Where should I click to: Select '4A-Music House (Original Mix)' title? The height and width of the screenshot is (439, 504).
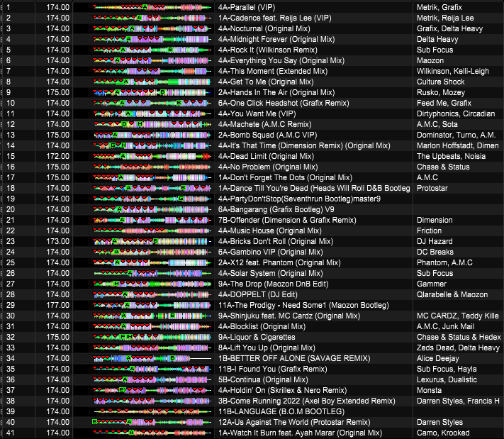(x=269, y=230)
